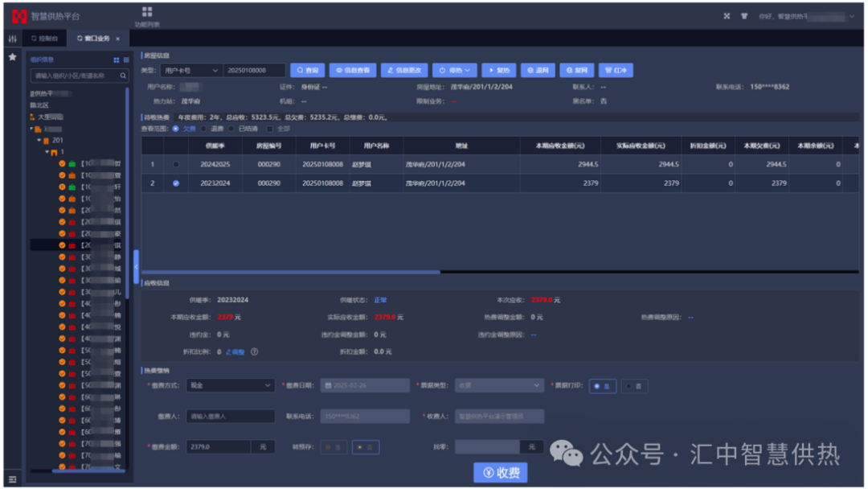
Task: Open the 用户卡号 type dropdown
Action: [191, 70]
